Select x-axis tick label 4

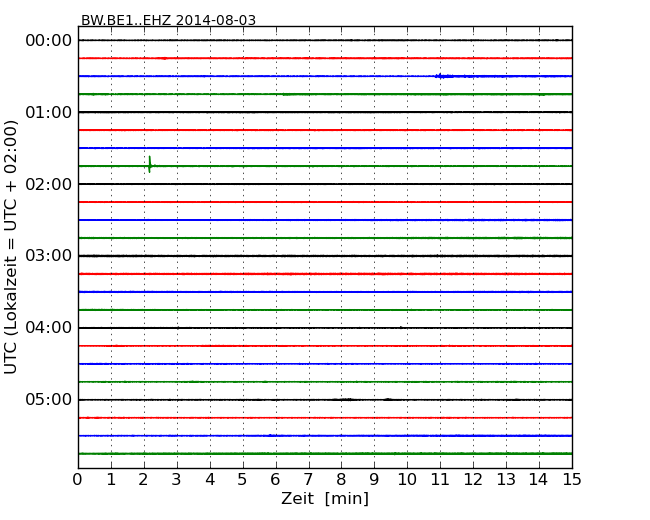tap(210, 480)
